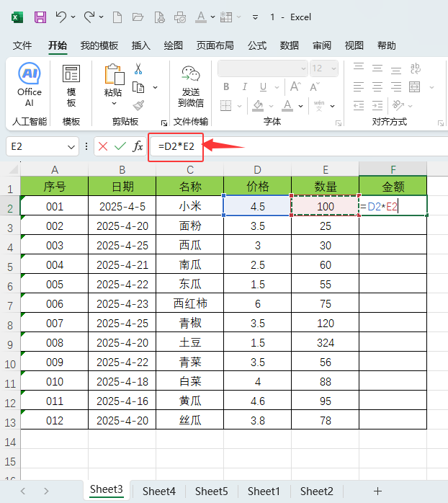The image size is (448, 503).
Task: Click the wén phonetic guide icon
Action: pos(319,105)
